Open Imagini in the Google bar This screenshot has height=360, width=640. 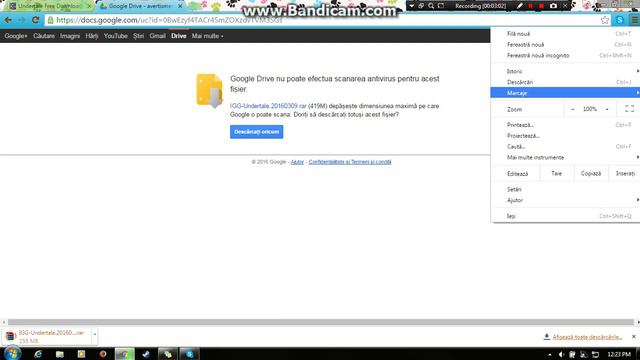[x=70, y=36]
